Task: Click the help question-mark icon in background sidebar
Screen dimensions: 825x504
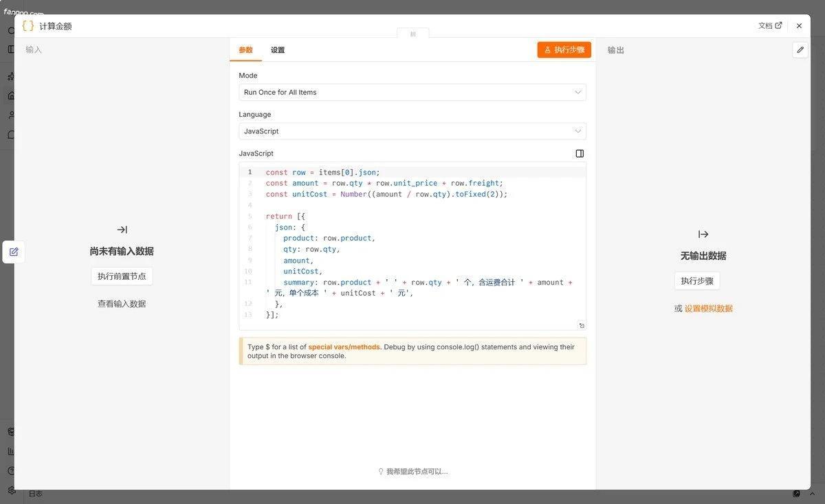Action: (x=11, y=471)
